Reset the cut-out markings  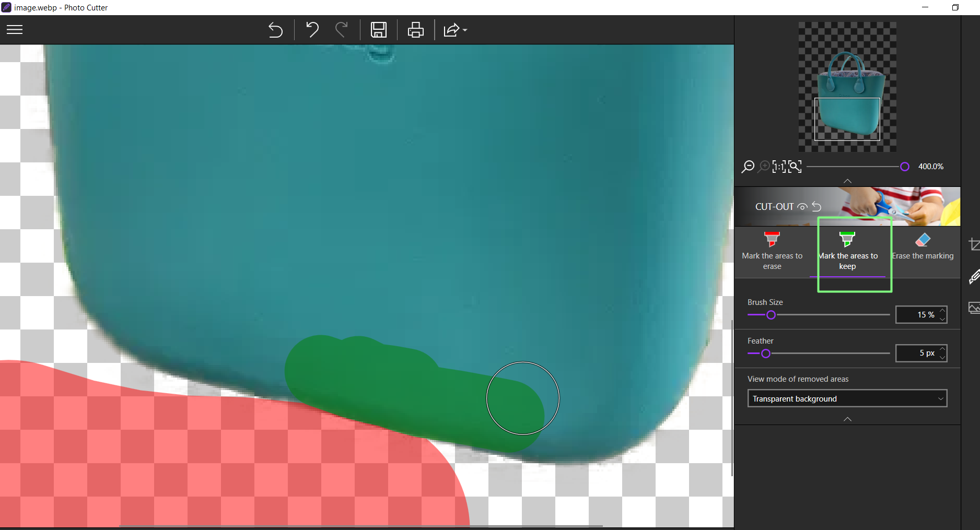816,207
